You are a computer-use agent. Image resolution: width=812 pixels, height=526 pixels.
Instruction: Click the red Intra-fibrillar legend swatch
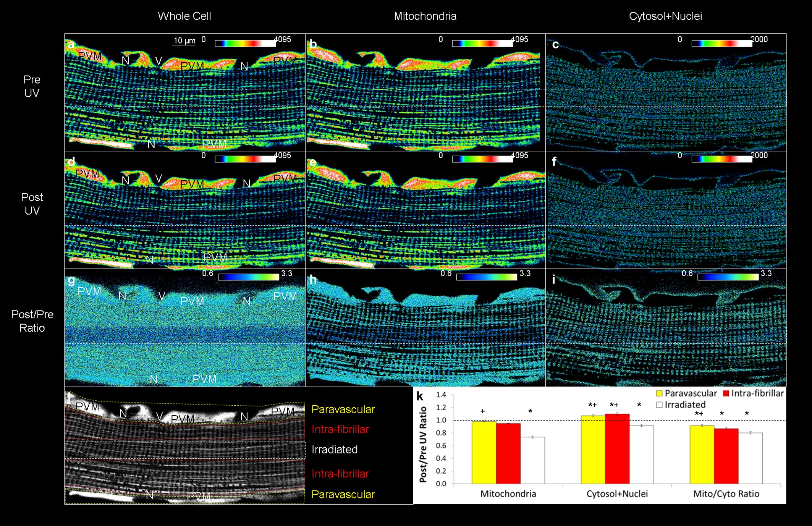click(x=726, y=393)
